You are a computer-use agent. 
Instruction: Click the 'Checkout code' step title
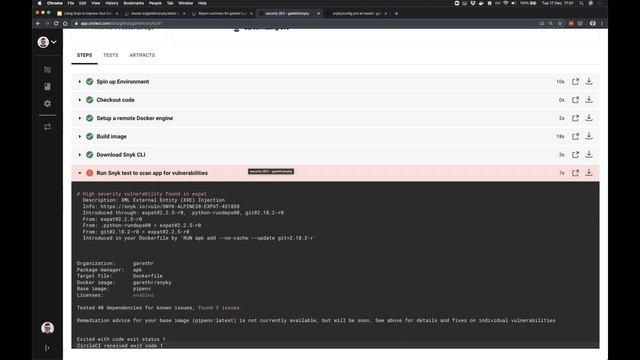pos(116,100)
